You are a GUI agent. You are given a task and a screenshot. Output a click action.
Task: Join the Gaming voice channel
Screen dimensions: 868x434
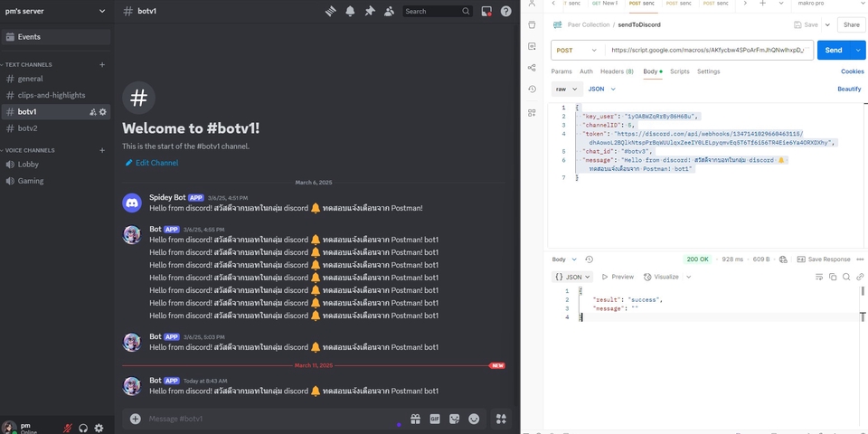56,181
